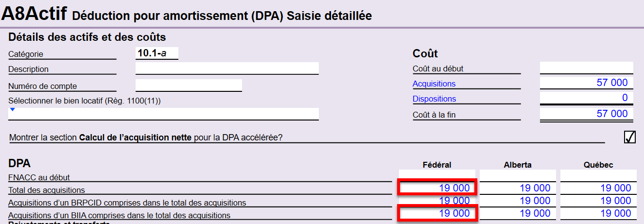The width and height of the screenshot is (644, 224).
Task: Click Québec FNACC au début field
Action: pyautogui.click(x=598, y=175)
